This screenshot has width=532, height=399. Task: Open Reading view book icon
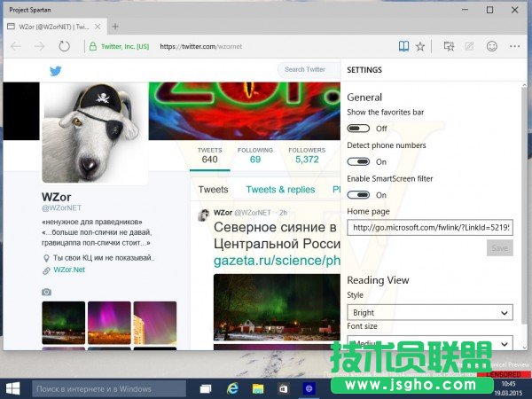[x=403, y=46]
